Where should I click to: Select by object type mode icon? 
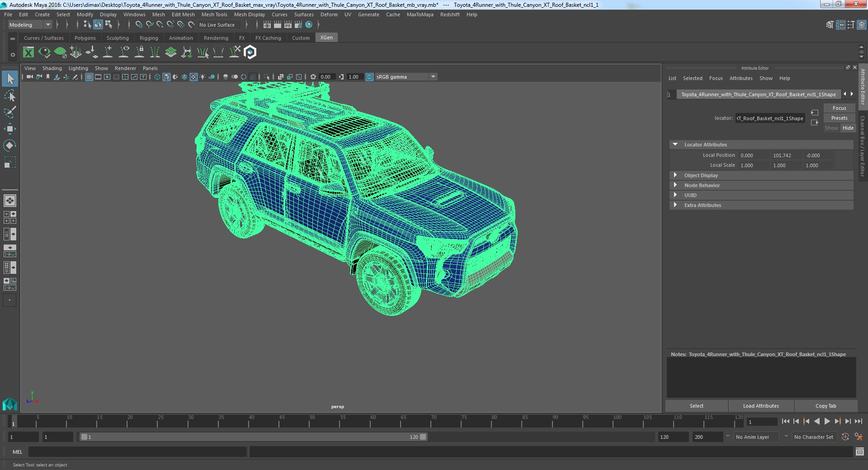pos(98,25)
